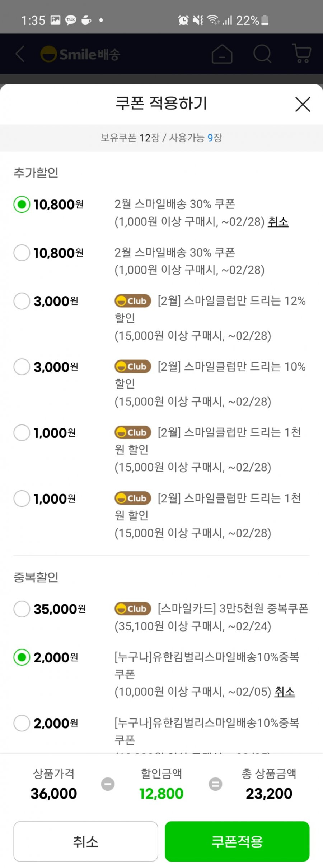Tap the battery indicator in status bar

(x=265, y=20)
